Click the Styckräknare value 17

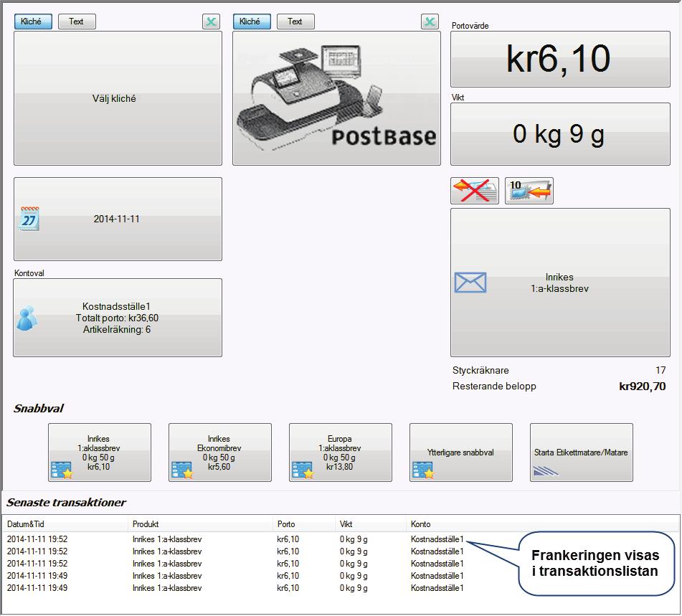660,370
